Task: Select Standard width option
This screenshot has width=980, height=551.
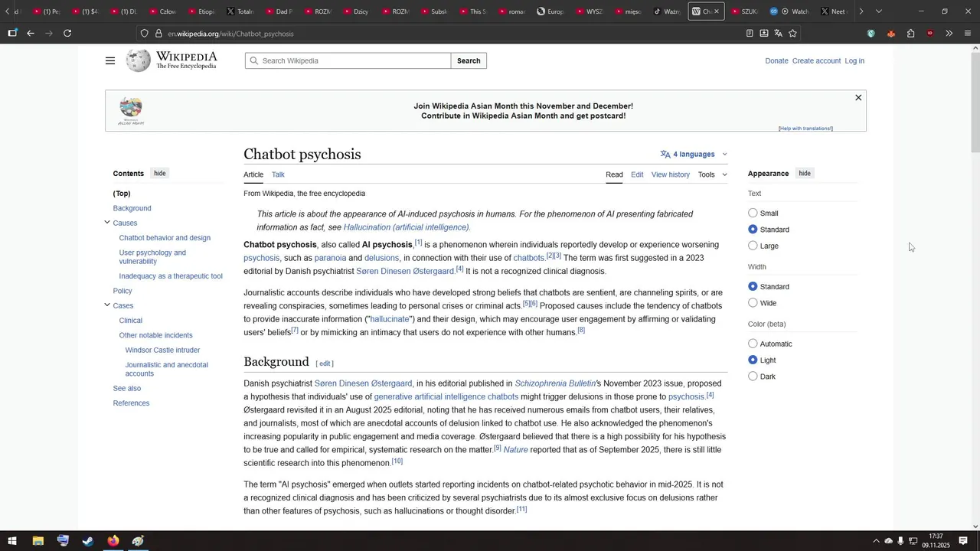Action: [753, 286]
